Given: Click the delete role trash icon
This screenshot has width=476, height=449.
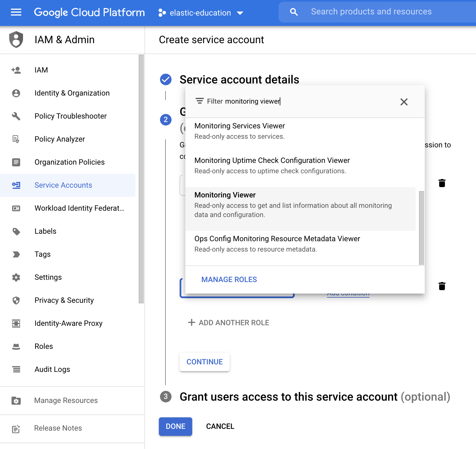Looking at the screenshot, I should tap(442, 183).
